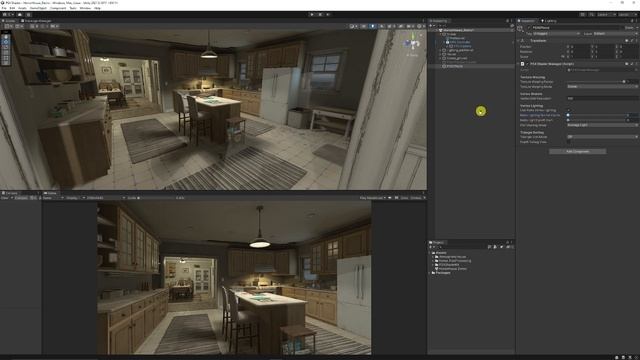Viewport: 640px width, 360px height.
Task: Open the Play Maximized dropdown in Game view
Action: [x=372, y=198]
